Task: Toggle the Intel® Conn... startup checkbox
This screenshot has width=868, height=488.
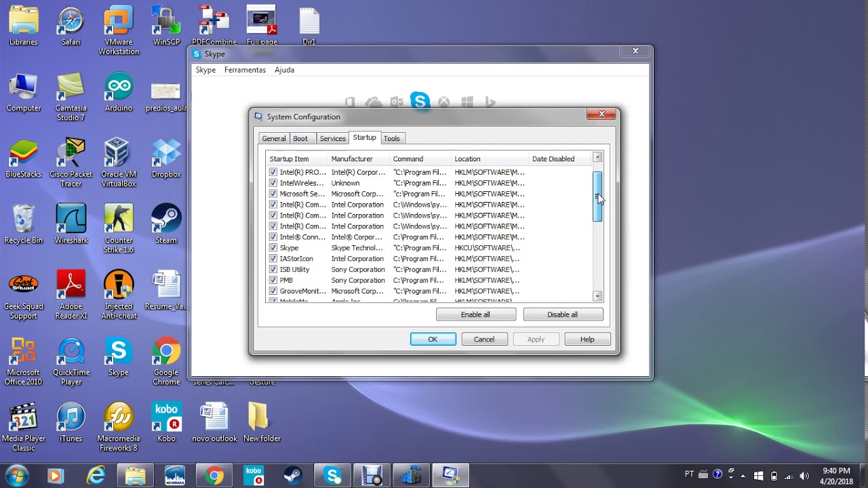Action: (273, 237)
